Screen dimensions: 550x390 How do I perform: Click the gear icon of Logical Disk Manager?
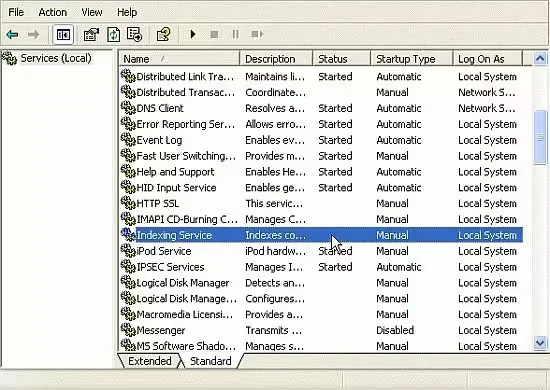point(128,282)
